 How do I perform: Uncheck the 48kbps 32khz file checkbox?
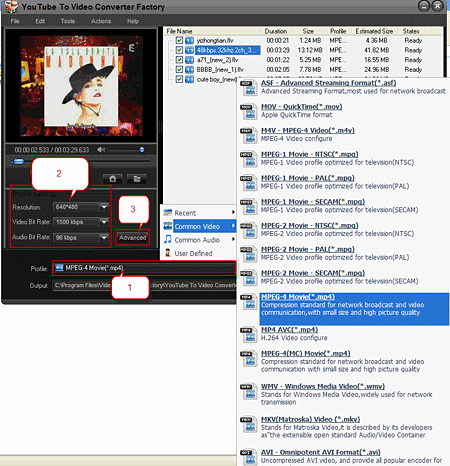pos(179,50)
